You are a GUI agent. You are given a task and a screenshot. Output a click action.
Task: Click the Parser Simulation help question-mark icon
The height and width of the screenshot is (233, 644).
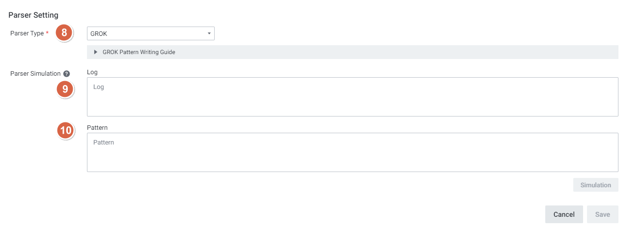67,74
